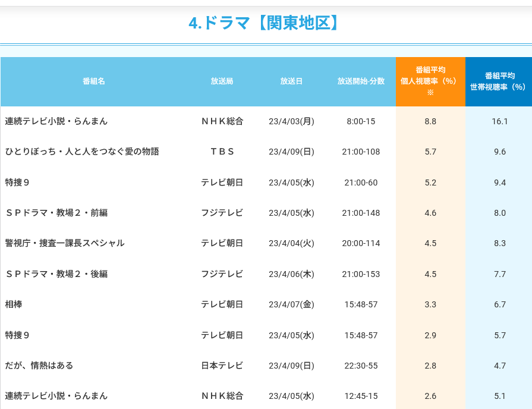
Task: Select the ひとりぼっち・人と人をつなぐ愛の物語 program title
Action: coord(82,152)
